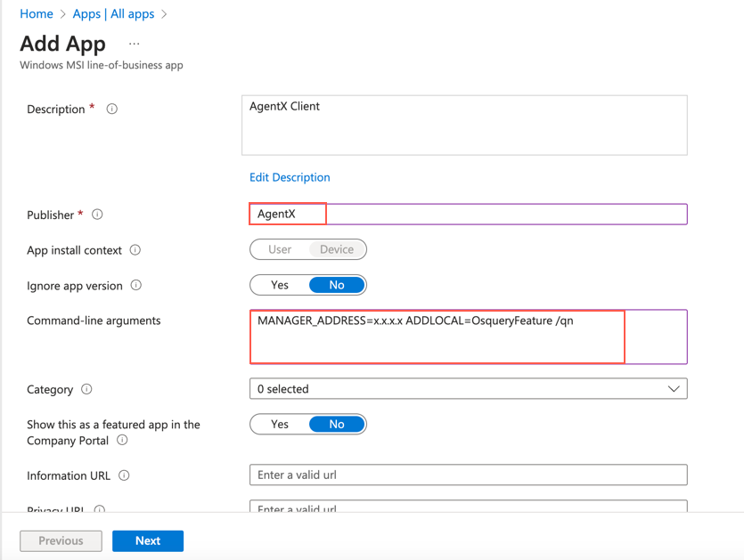Open the Information URL info tooltip
The height and width of the screenshot is (560, 744).
125,475
